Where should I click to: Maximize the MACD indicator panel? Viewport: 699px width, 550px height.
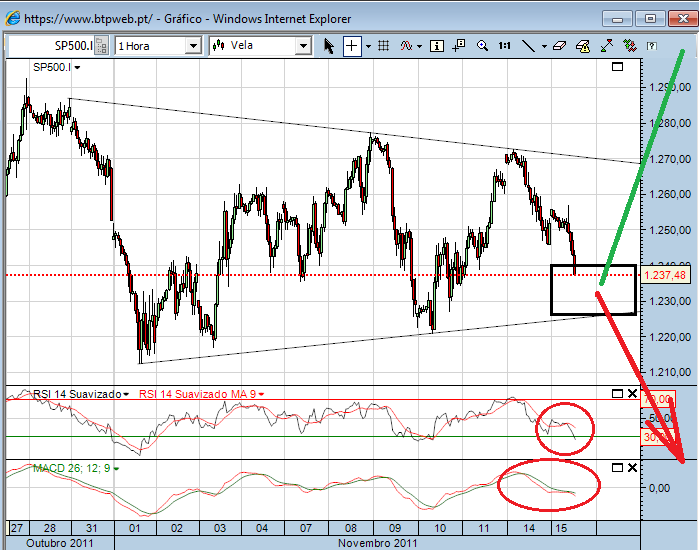tap(617, 468)
